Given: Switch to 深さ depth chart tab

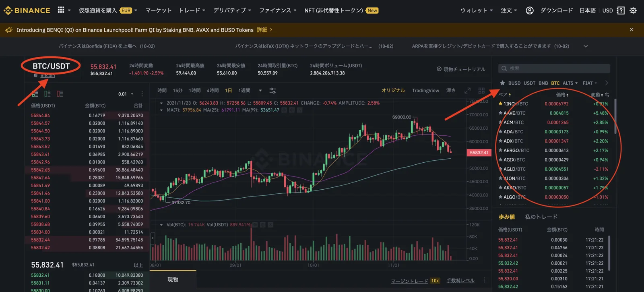Looking at the screenshot, I should click(451, 91).
